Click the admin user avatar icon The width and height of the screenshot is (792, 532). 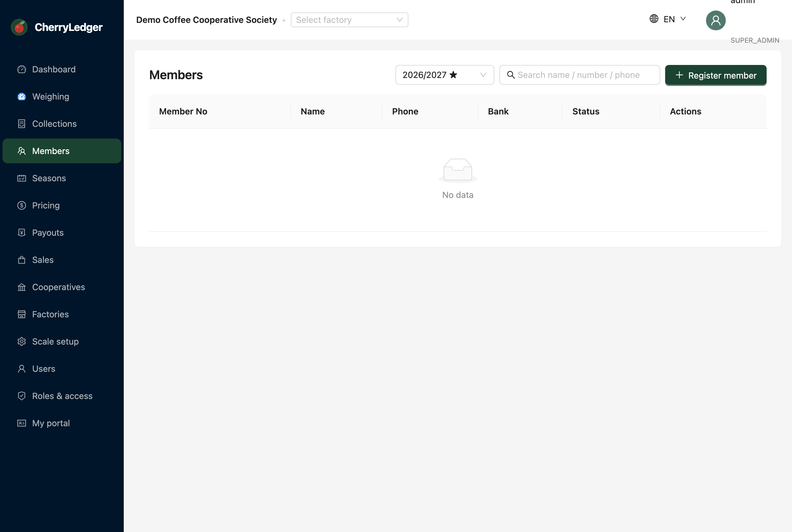tap(716, 20)
